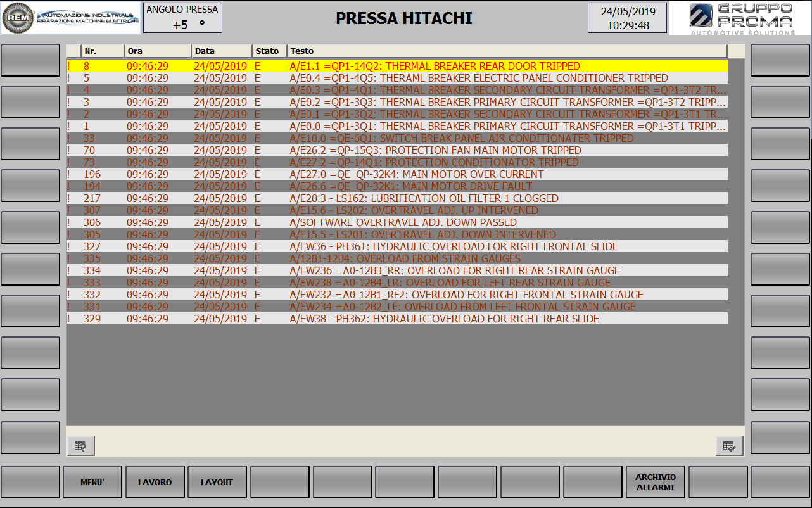
Task: Click the PRESSA HITACHI title
Action: tap(404, 18)
